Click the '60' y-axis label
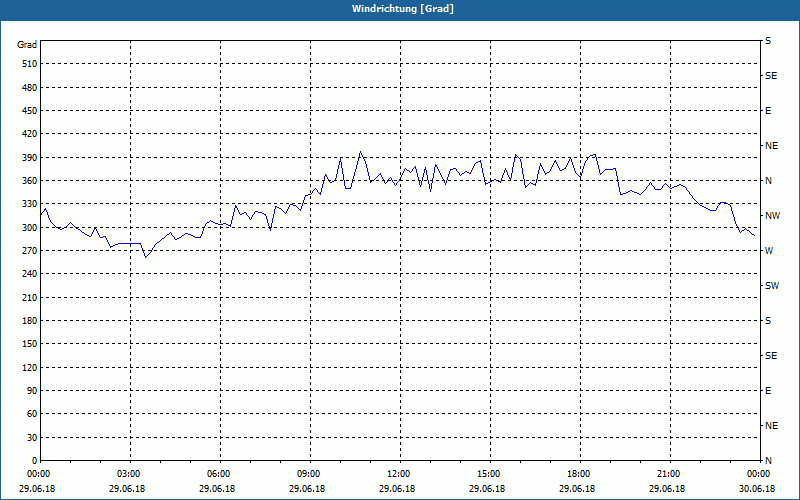 tap(33, 414)
